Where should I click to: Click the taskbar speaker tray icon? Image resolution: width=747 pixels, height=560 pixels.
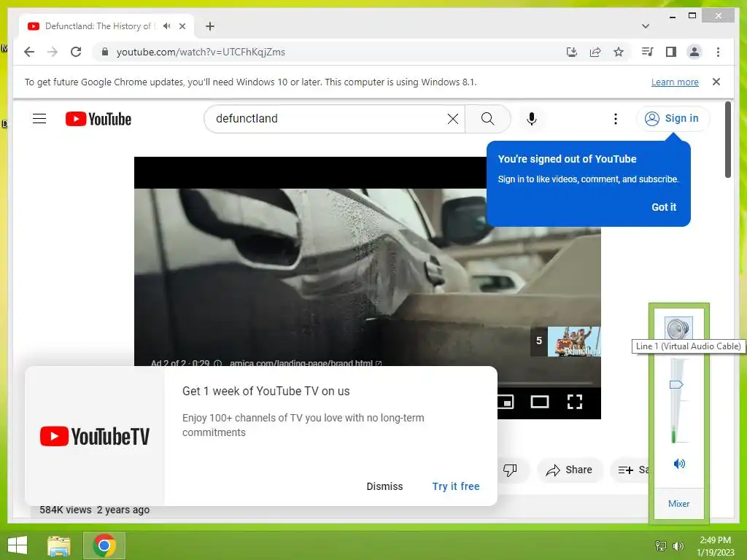pyautogui.click(x=678, y=545)
